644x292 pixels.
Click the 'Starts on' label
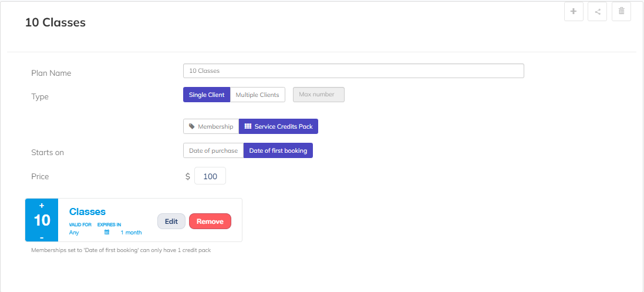click(x=48, y=153)
